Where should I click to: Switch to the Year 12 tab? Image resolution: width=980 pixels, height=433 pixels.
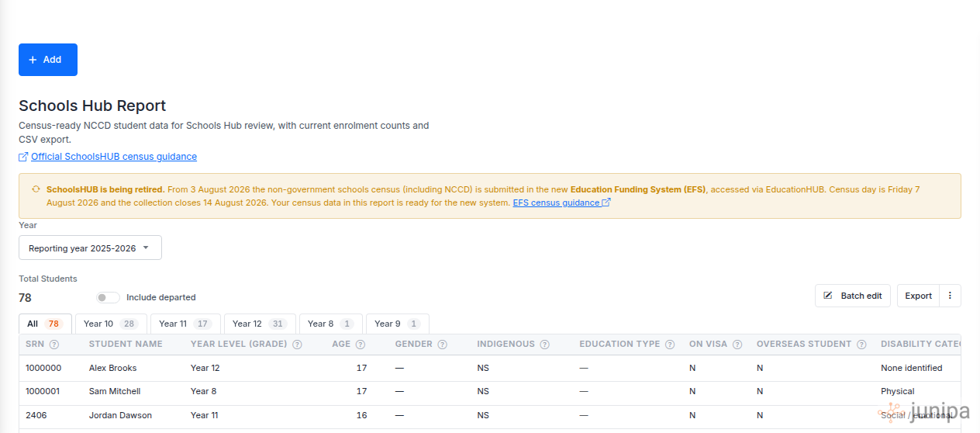(260, 324)
